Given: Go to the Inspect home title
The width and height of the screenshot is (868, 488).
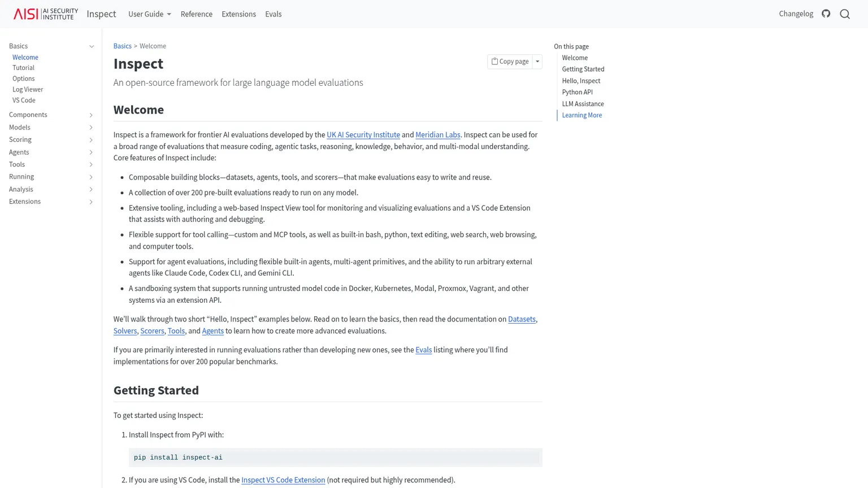Looking at the screenshot, I should point(101,14).
